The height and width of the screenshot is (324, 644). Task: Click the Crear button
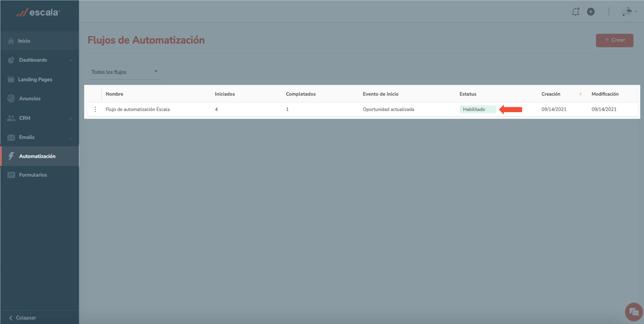[614, 40]
